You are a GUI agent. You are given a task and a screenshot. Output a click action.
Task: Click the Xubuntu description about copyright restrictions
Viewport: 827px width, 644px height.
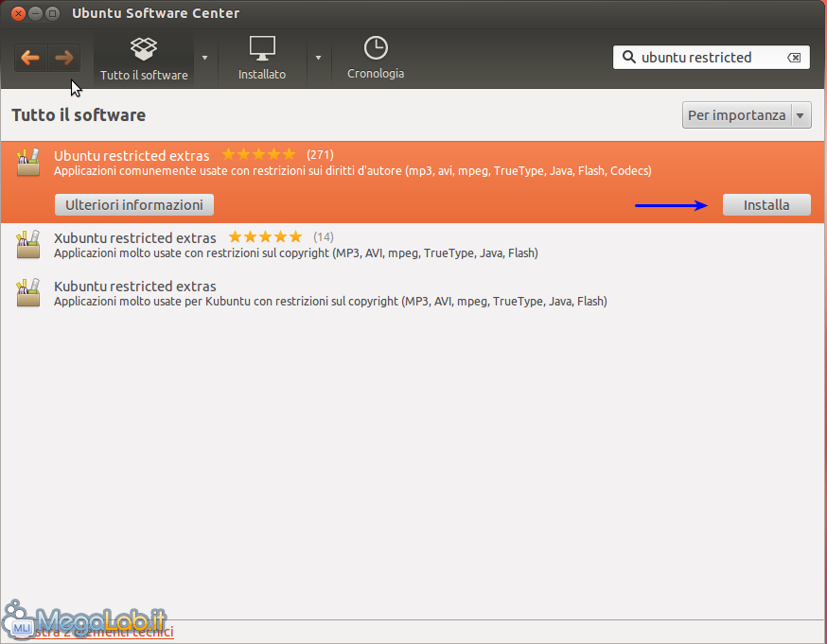click(x=296, y=252)
